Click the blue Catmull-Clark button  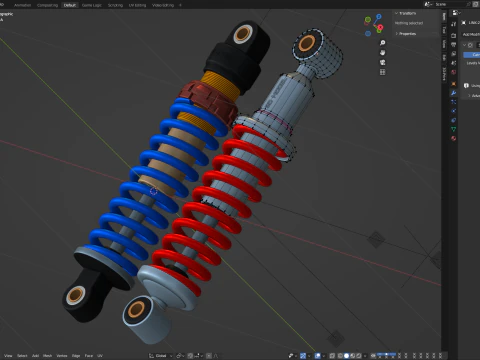pos(472,54)
